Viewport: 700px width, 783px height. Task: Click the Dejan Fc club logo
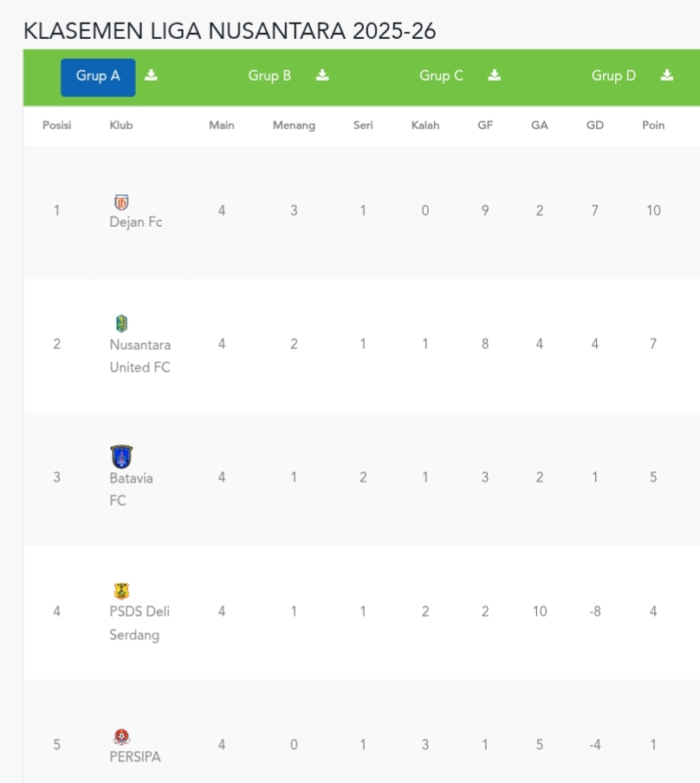(121, 202)
